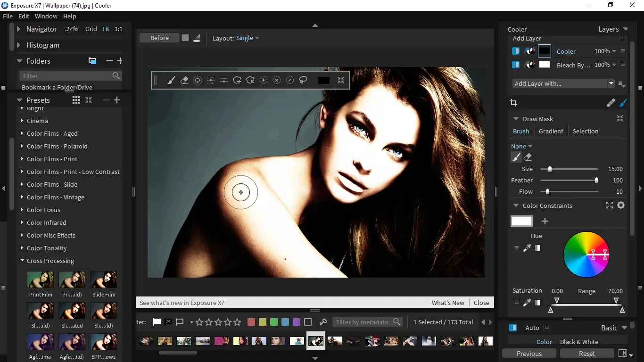This screenshot has height=362, width=644.
Task: Select the eraser in floating mask toolbar
Action: [x=184, y=81]
